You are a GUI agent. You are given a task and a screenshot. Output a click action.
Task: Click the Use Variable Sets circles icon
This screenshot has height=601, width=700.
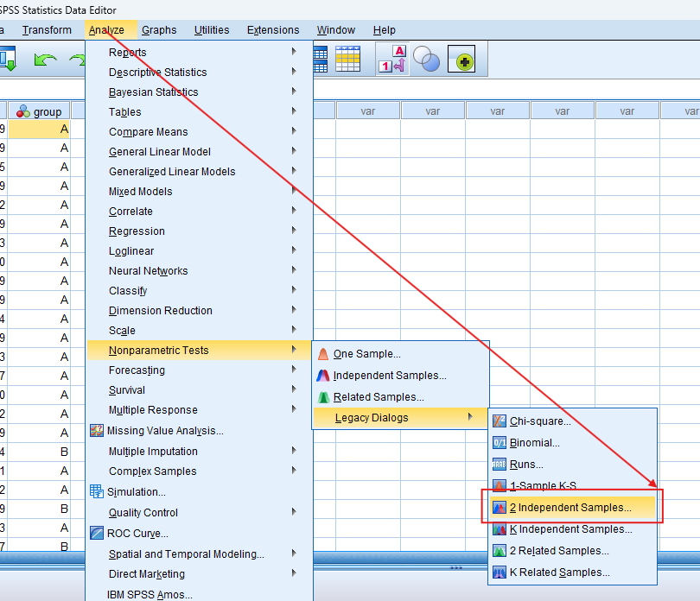click(x=426, y=60)
